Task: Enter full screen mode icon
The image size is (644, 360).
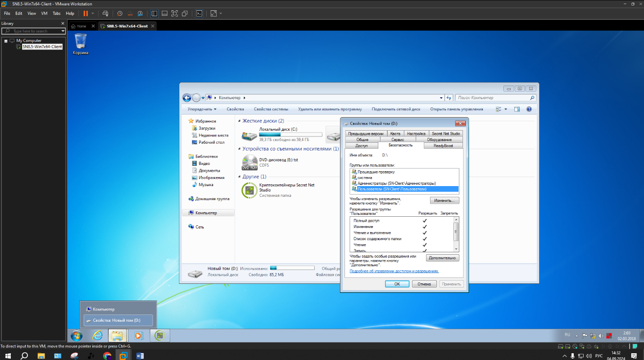Action: pos(175,14)
